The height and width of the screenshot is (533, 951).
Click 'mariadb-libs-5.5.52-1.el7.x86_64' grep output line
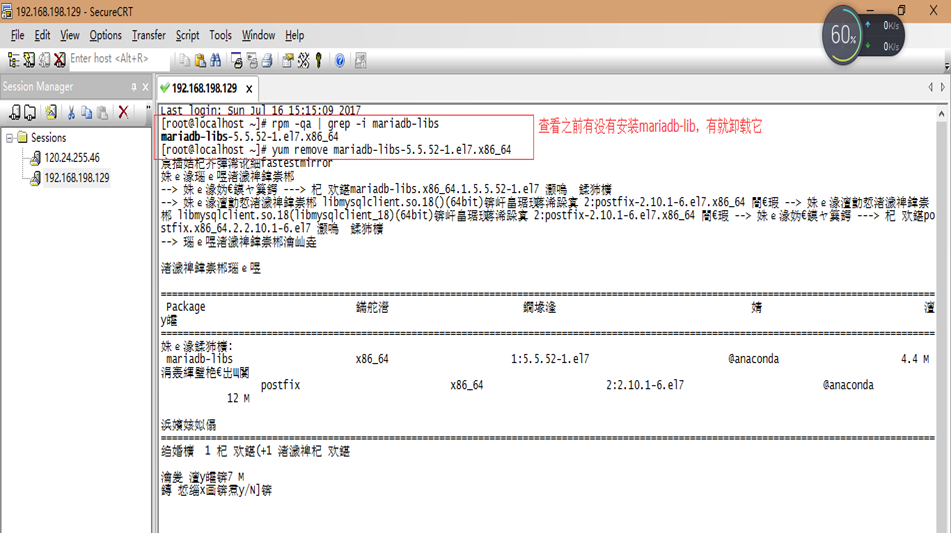(249, 136)
